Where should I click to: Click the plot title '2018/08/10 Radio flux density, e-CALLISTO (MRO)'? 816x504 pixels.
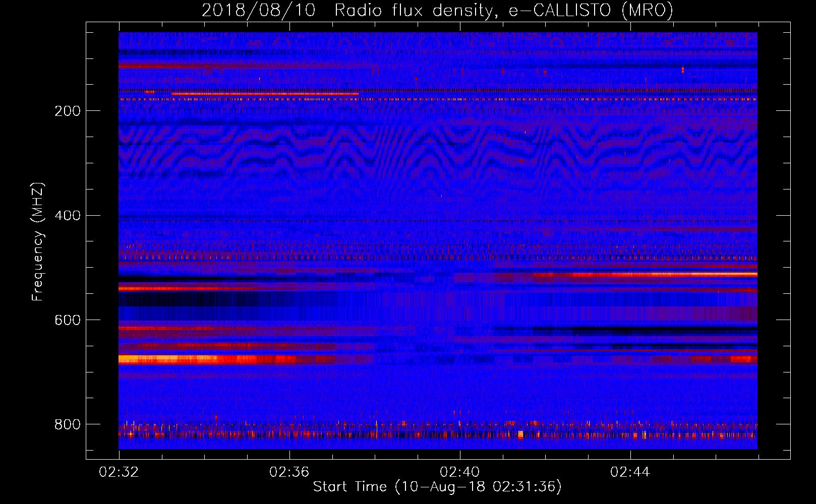pos(437,10)
